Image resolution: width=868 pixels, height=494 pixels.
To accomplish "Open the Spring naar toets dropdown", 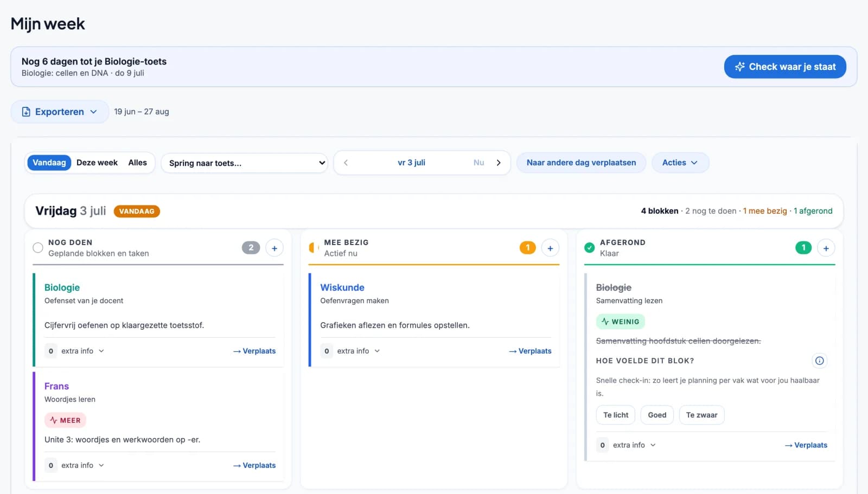I will click(245, 163).
